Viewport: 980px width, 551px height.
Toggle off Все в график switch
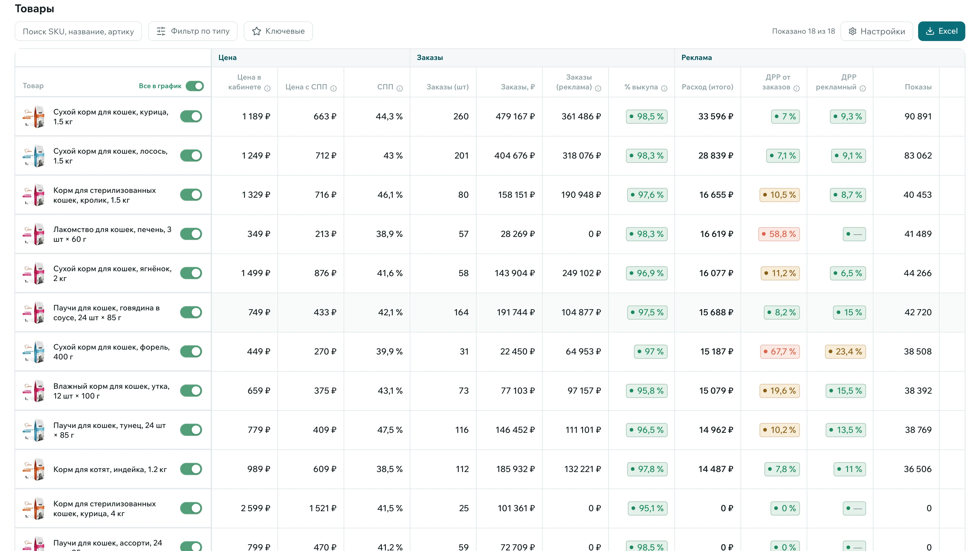tap(195, 86)
